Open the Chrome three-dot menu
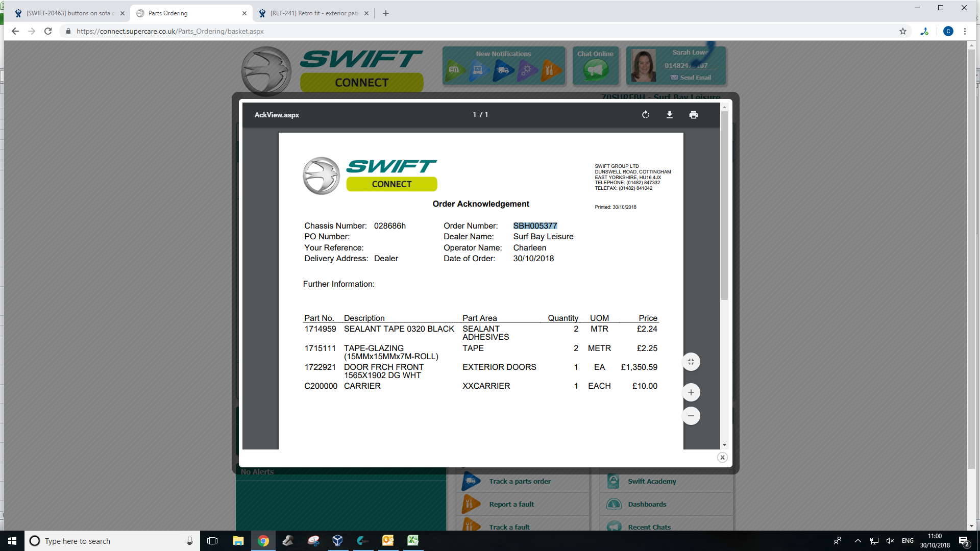 coord(965,31)
